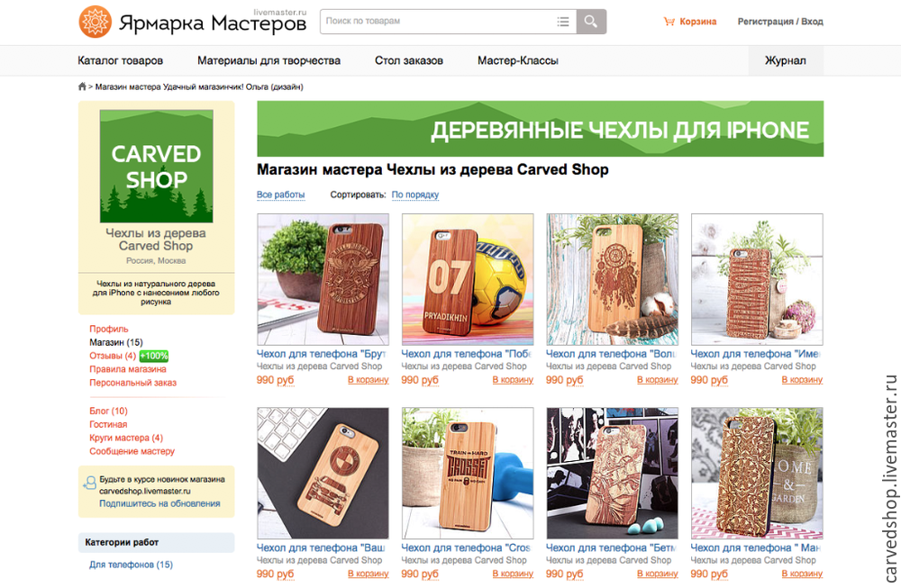The height and width of the screenshot is (588, 901).
Task: Open the BMW phone case thumbnail
Action: 323,473
